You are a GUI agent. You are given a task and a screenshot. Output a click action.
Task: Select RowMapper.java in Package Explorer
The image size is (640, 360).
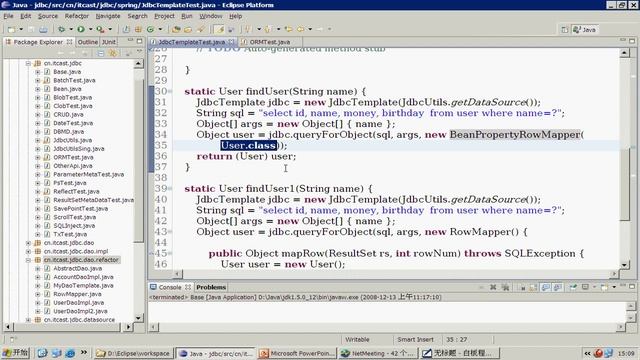78,294
